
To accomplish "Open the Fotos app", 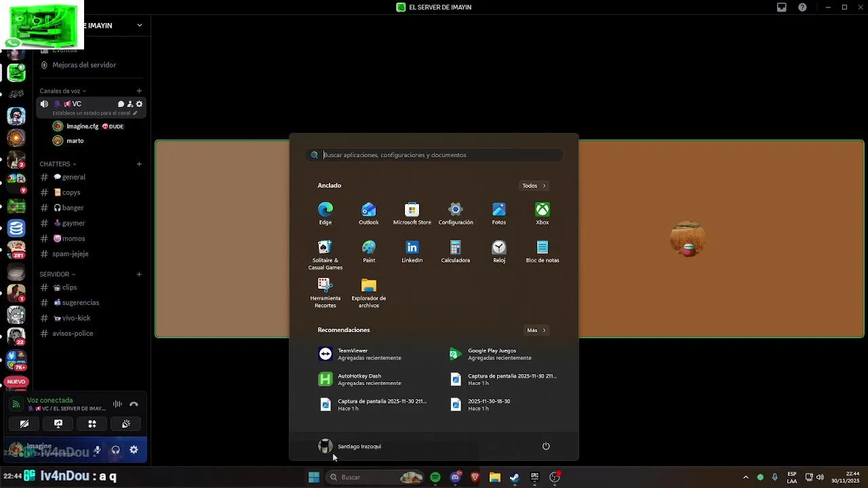I will tap(499, 213).
